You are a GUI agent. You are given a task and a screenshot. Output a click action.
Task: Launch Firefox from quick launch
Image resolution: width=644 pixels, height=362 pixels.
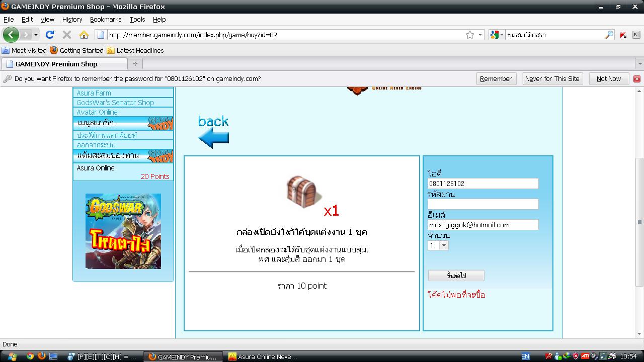tap(41, 356)
